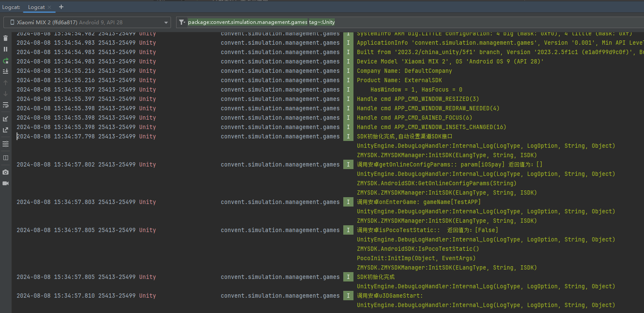
Task: Click the 'Device Model Xiaomi MIX 2' log message
Action: (x=450, y=61)
